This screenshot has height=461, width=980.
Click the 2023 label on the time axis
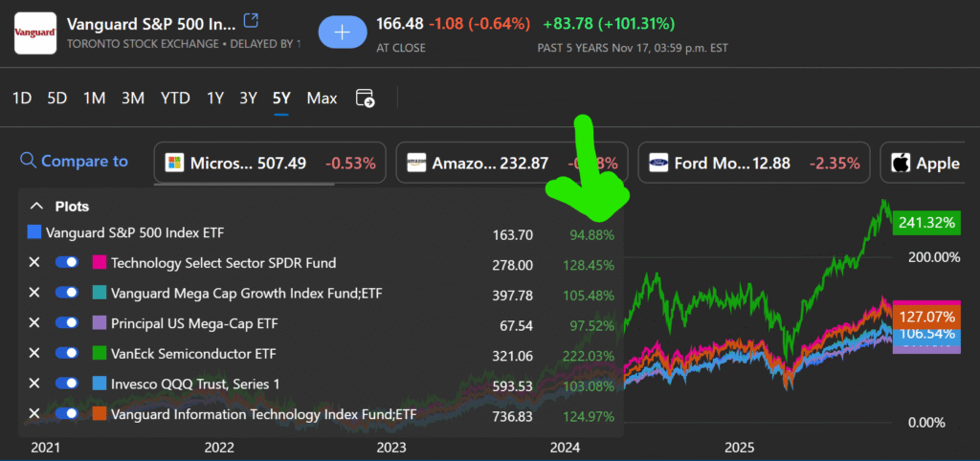391,448
